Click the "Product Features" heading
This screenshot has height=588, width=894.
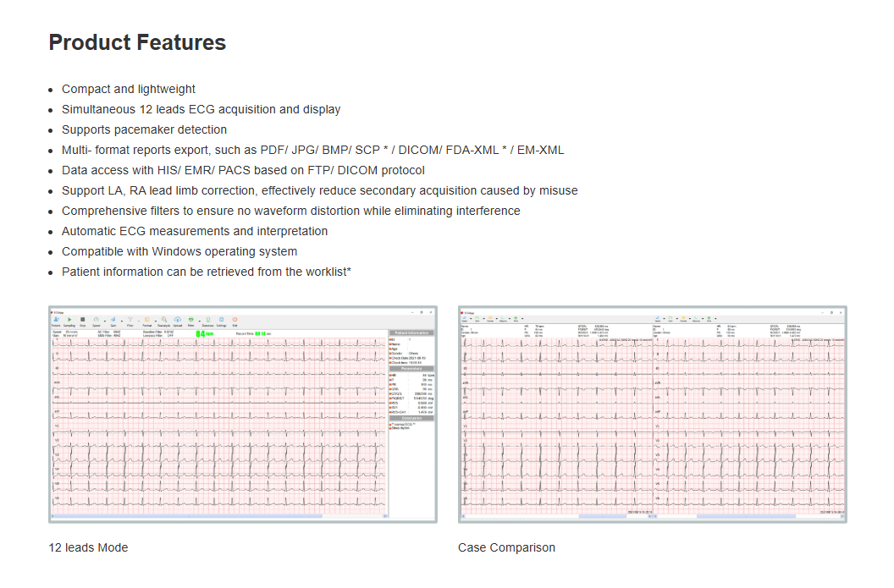coord(137,43)
